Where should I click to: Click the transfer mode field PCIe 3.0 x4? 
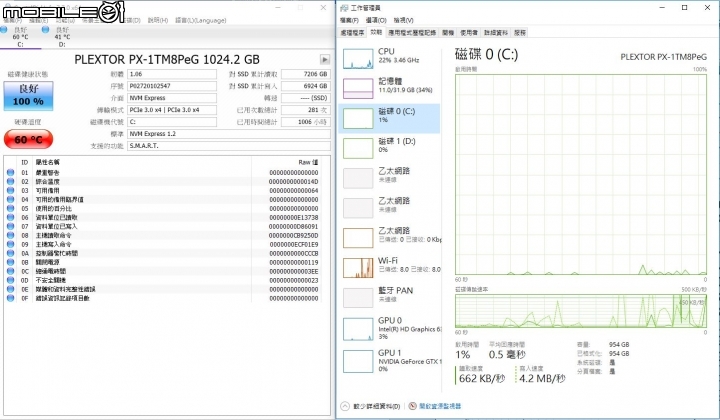172,110
